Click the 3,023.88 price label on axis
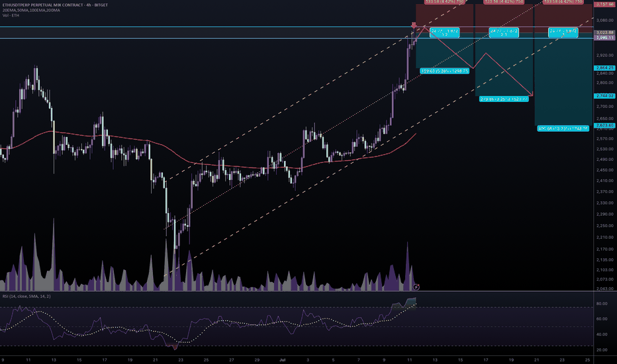 604,32
